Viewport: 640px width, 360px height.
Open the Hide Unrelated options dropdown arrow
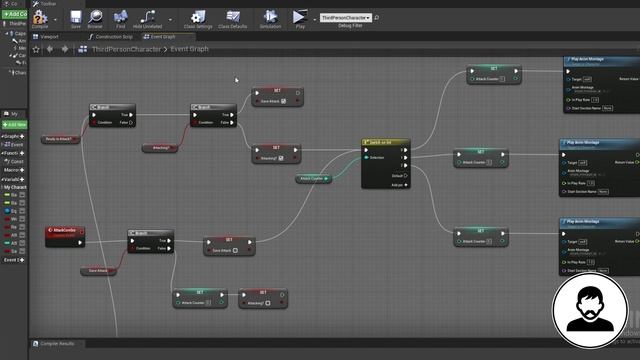(x=170, y=20)
